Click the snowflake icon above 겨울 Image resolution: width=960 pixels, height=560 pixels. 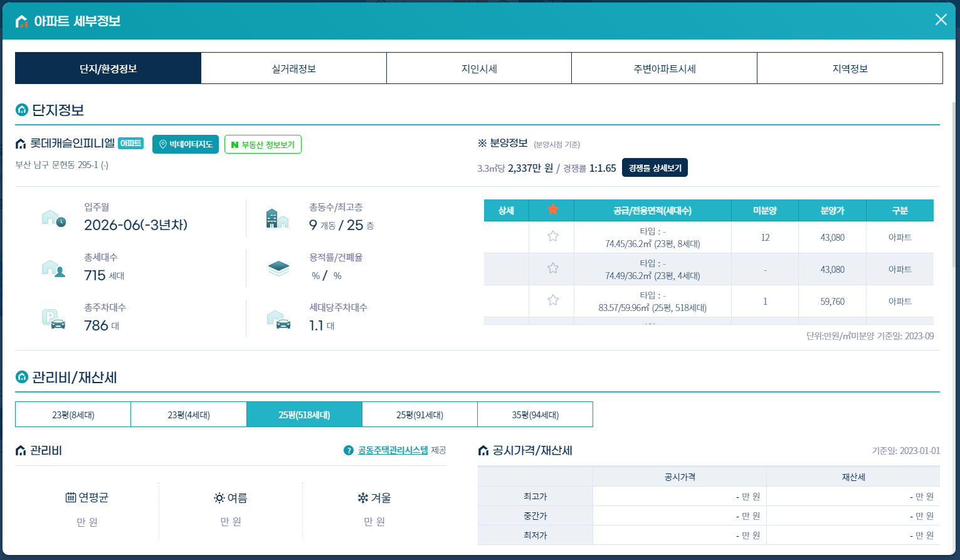pyautogui.click(x=362, y=497)
